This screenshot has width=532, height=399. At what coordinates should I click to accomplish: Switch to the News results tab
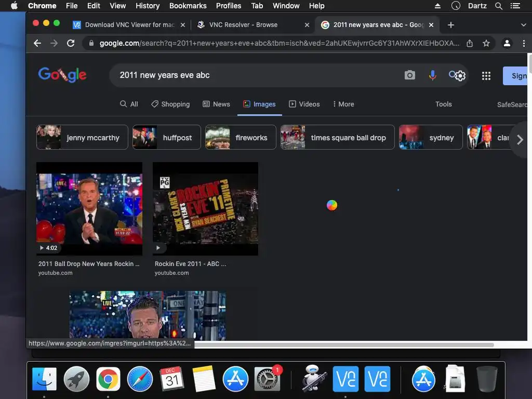216,104
